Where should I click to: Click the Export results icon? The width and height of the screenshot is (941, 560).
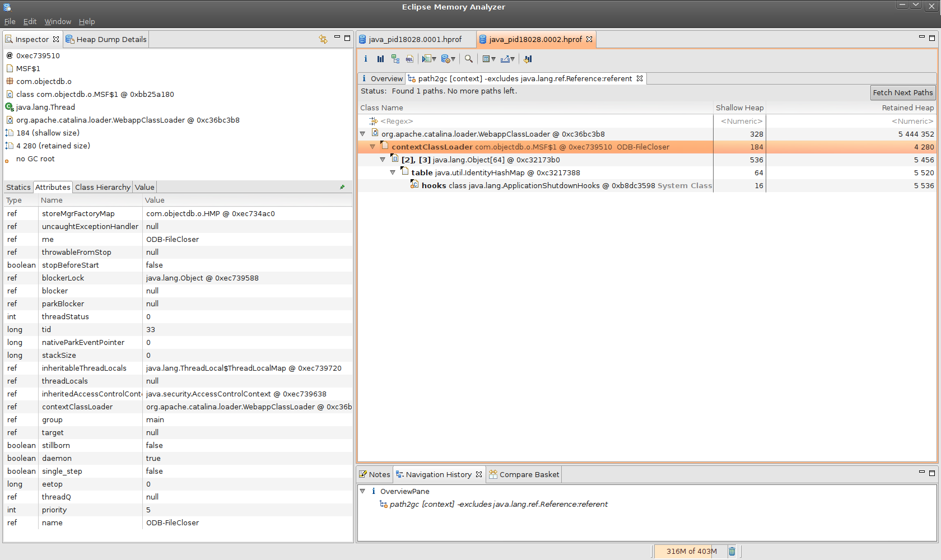[x=505, y=59]
